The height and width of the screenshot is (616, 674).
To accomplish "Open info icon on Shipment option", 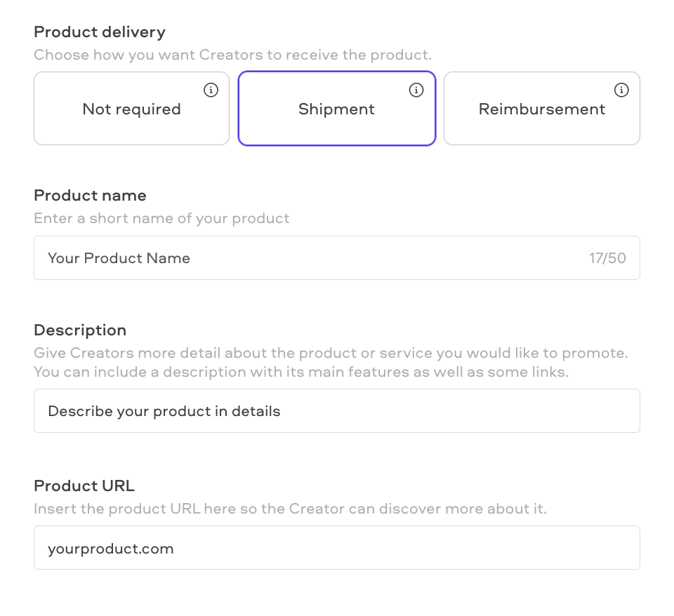I will (x=416, y=91).
